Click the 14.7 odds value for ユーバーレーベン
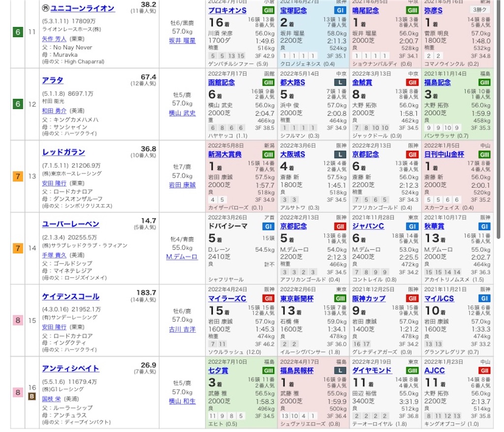The height and width of the screenshot is (432, 504). point(149,221)
